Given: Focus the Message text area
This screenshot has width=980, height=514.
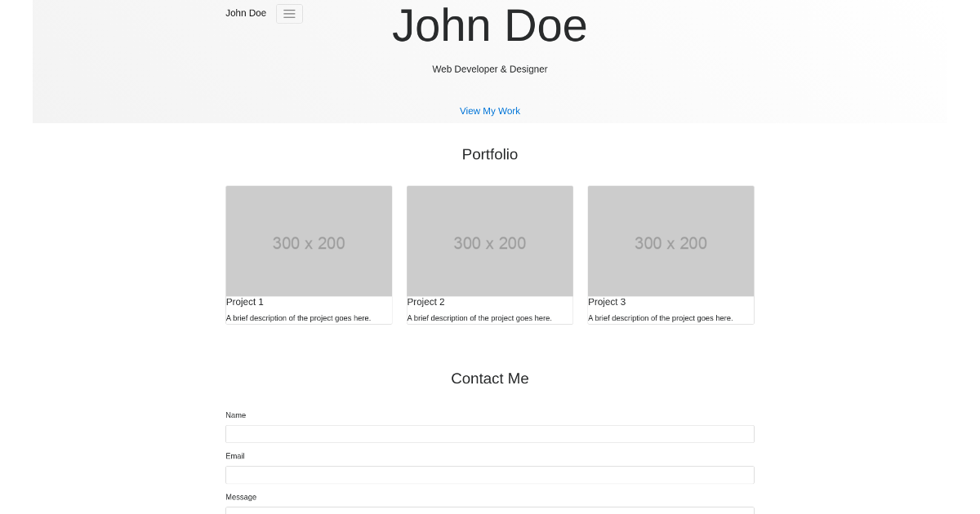Looking at the screenshot, I should [x=489, y=511].
